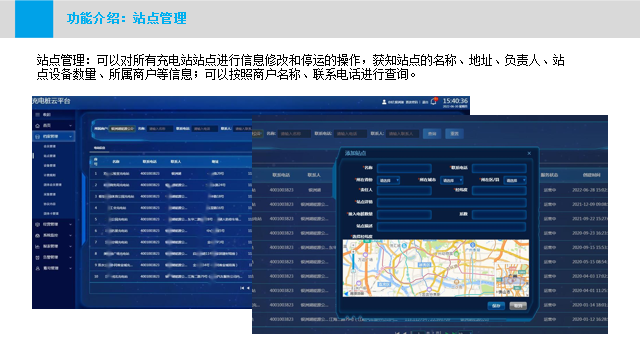Select the 系统监控 sidebar menu item
The image size is (640, 360).
[x=51, y=236]
